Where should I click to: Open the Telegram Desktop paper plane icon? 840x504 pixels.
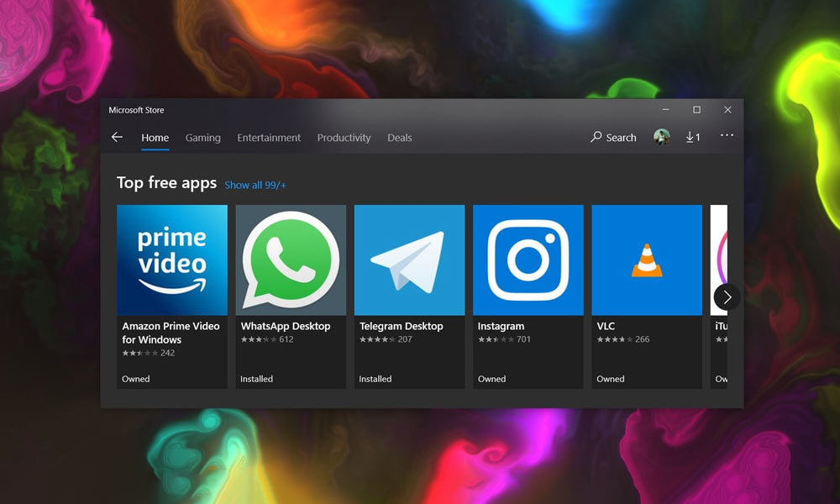pos(409,260)
